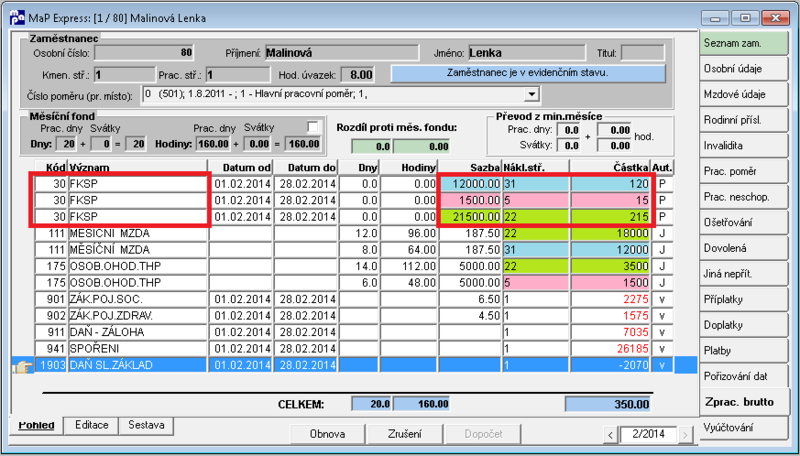Click the Hod. úvazek field 8.00
Viewport: 800px width, 456px height.
tap(357, 75)
